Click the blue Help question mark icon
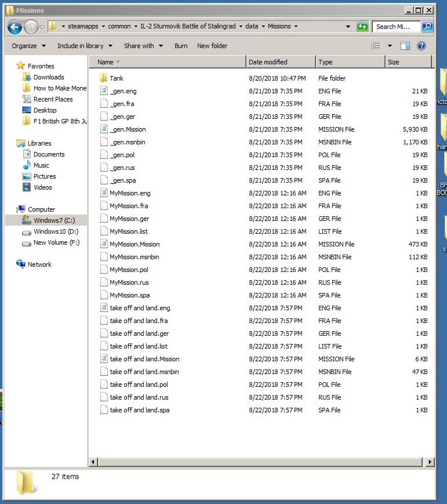The width and height of the screenshot is (447, 504). click(x=421, y=46)
